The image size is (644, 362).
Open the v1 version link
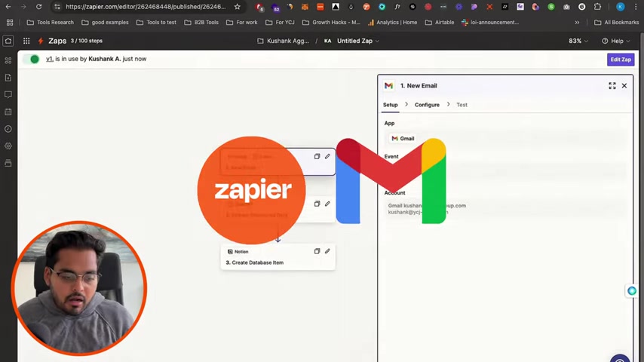49,59
